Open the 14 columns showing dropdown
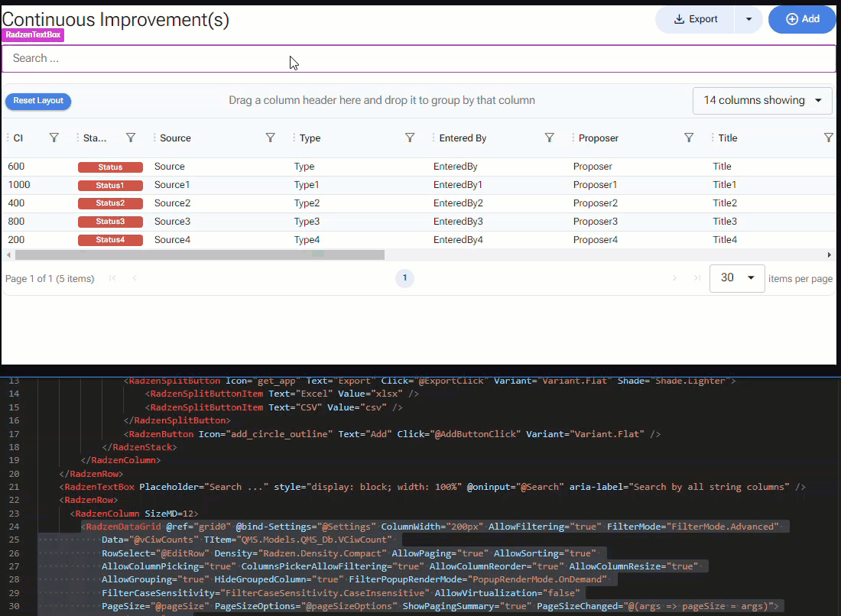The image size is (841, 616). (x=762, y=101)
